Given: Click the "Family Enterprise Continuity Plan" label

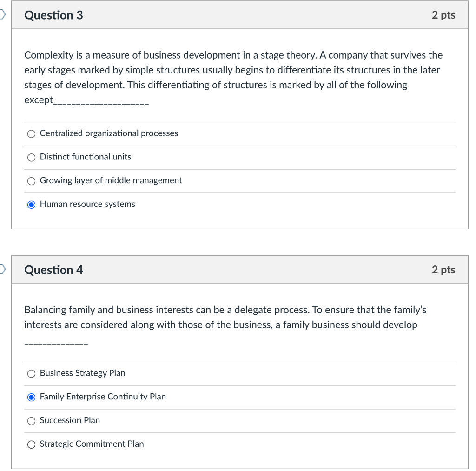Looking at the screenshot, I should pyautogui.click(x=103, y=397).
